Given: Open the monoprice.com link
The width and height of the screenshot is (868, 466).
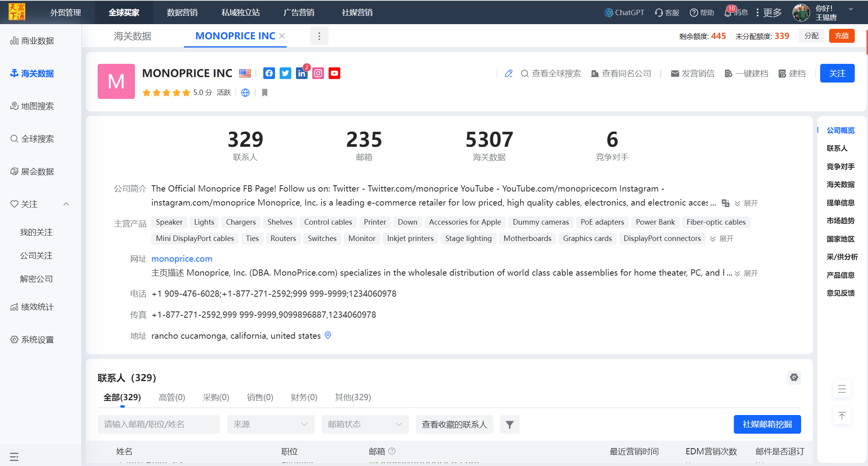Looking at the screenshot, I should (182, 259).
